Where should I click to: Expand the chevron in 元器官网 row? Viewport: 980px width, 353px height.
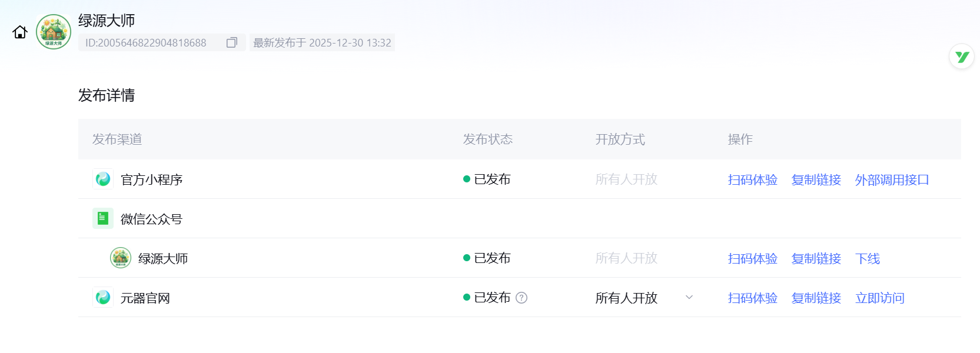tap(689, 297)
